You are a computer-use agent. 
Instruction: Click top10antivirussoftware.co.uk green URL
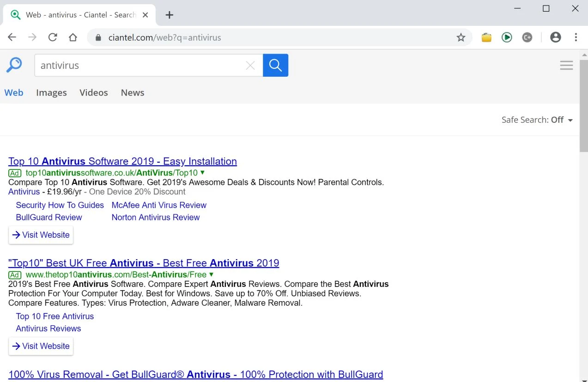[111, 173]
